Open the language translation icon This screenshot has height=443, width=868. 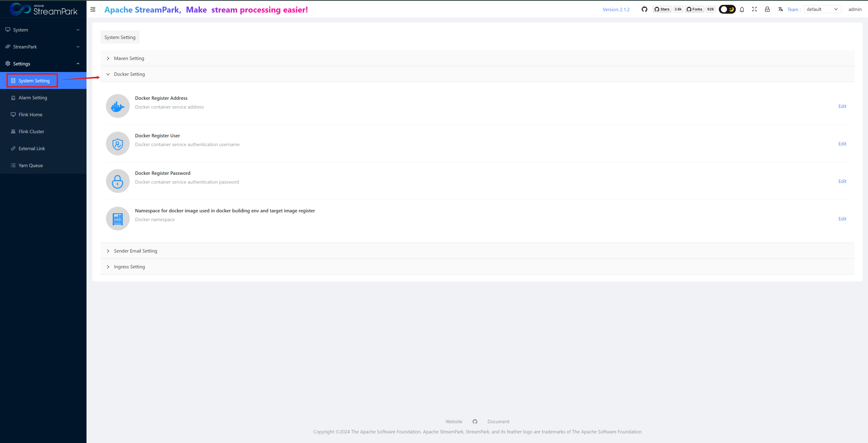[x=780, y=9]
